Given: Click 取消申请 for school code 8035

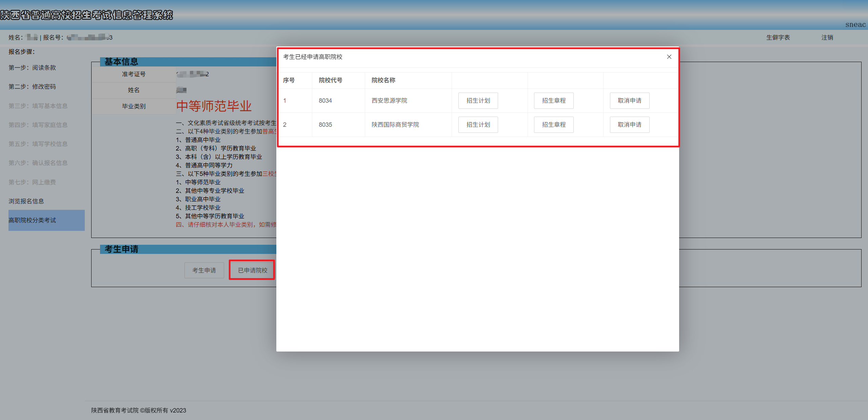Looking at the screenshot, I should point(629,124).
